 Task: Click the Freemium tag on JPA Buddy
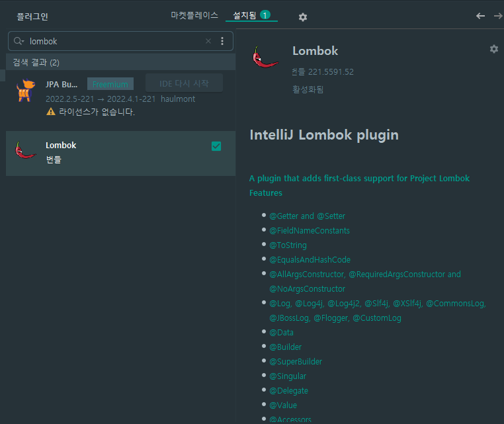click(110, 84)
